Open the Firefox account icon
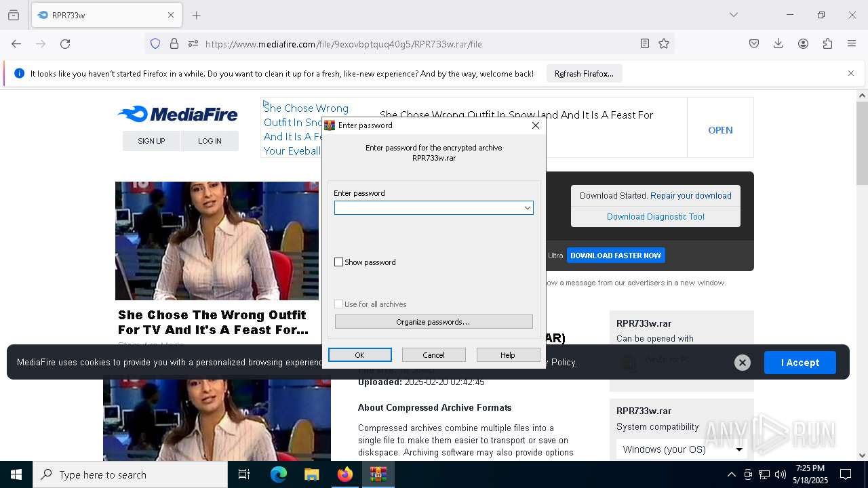The image size is (868, 488). click(x=803, y=43)
